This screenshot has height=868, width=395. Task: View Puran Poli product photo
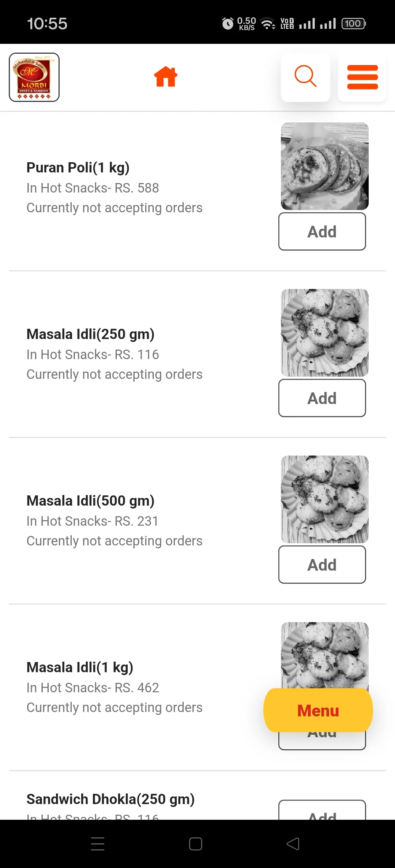coord(325,166)
